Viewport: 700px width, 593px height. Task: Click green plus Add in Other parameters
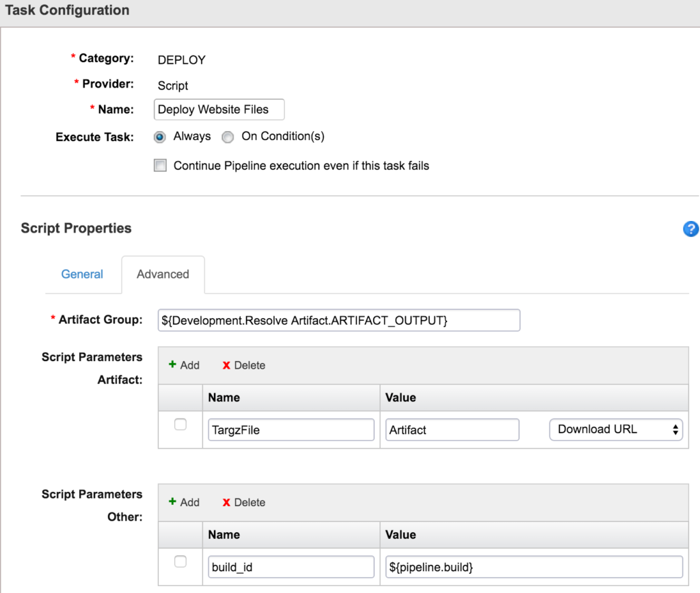184,502
